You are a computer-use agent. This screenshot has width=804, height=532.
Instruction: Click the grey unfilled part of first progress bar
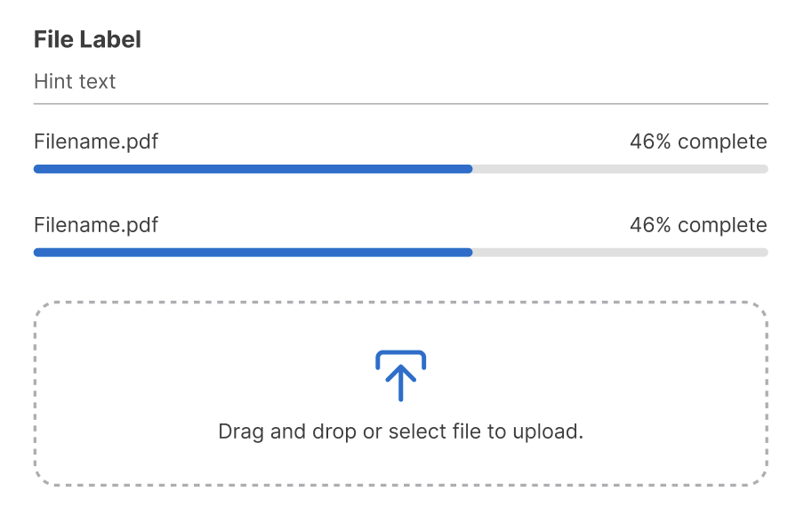pos(623,169)
